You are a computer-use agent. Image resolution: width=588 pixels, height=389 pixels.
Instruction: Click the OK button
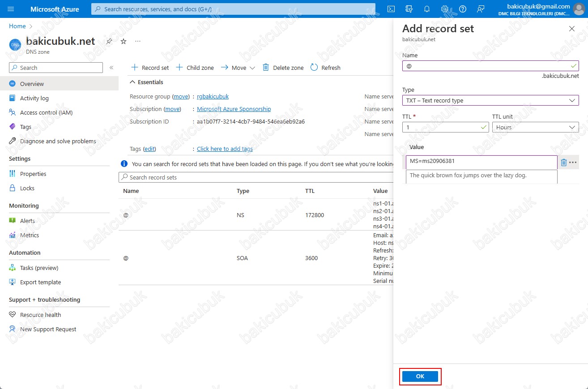point(420,376)
